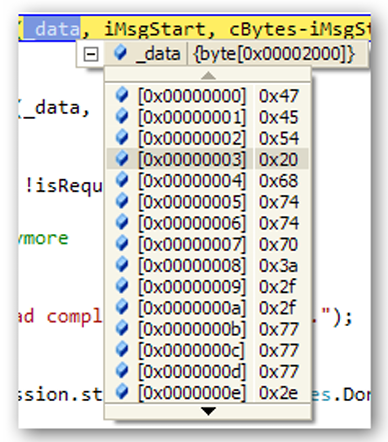Click icon beside index [0x0000000d]
This screenshot has width=388, height=442.
pos(122,371)
